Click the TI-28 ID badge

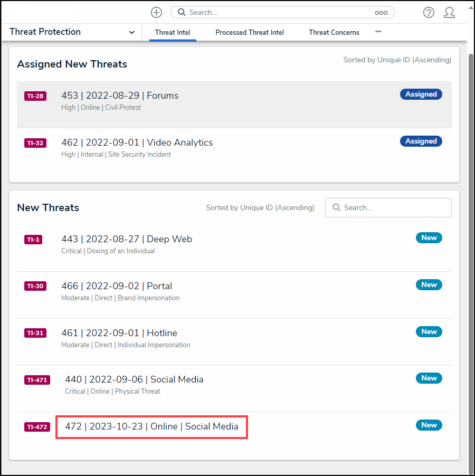[x=35, y=96]
